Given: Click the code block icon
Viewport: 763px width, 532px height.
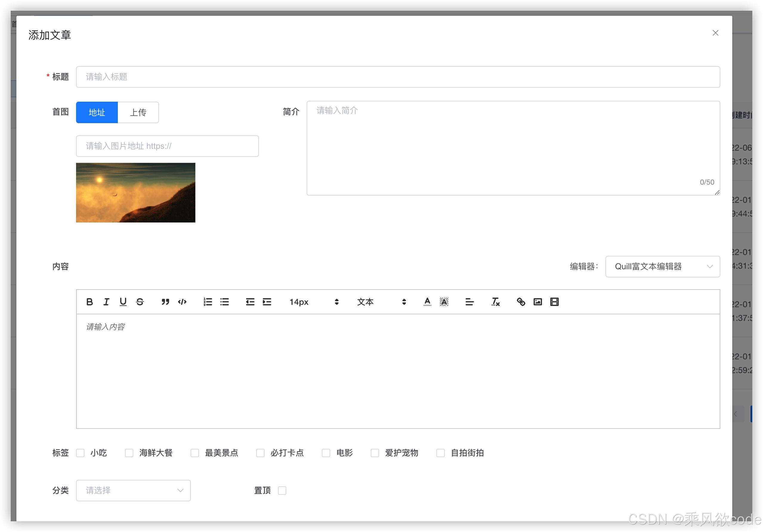Looking at the screenshot, I should click(182, 302).
